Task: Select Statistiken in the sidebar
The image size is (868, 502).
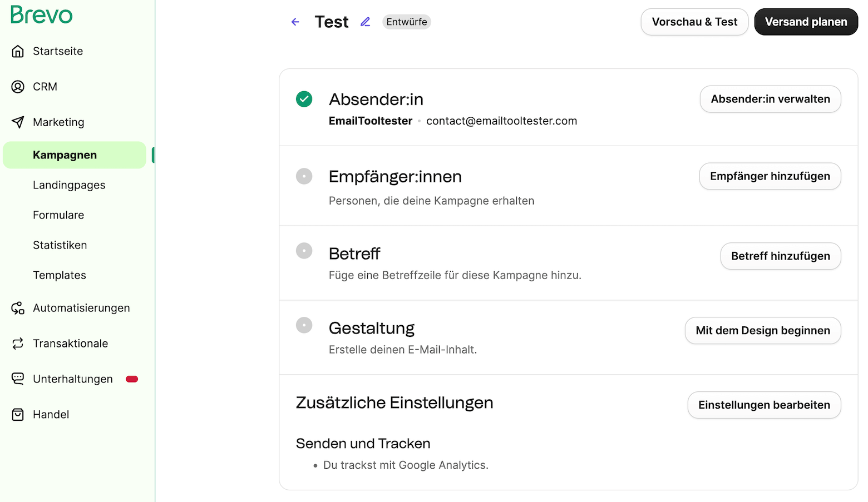Action: coord(60,245)
